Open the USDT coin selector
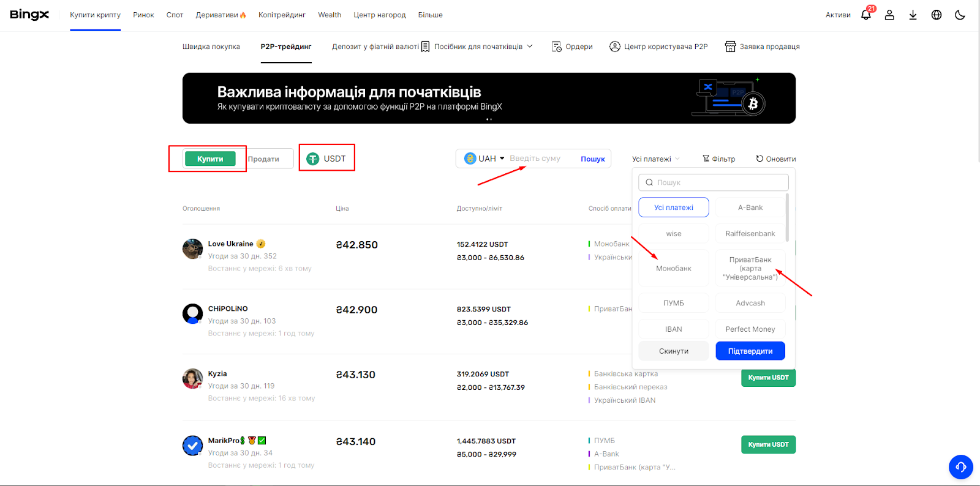980x486 pixels. click(327, 159)
